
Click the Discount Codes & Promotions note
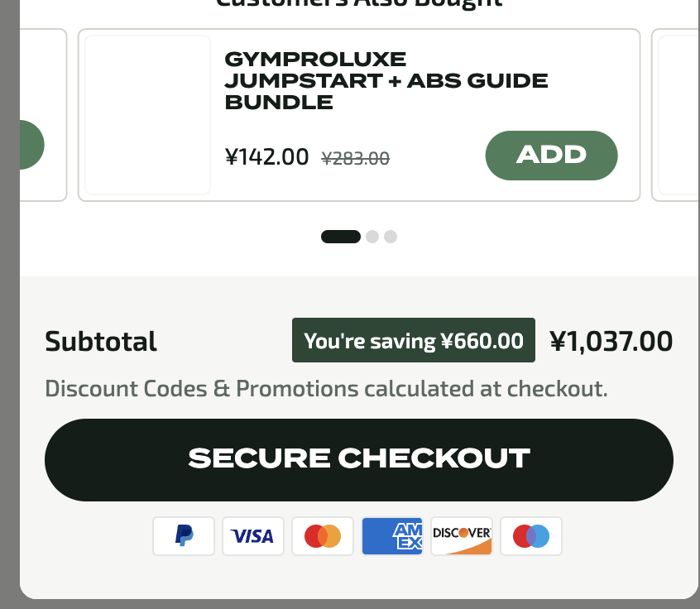(326, 388)
